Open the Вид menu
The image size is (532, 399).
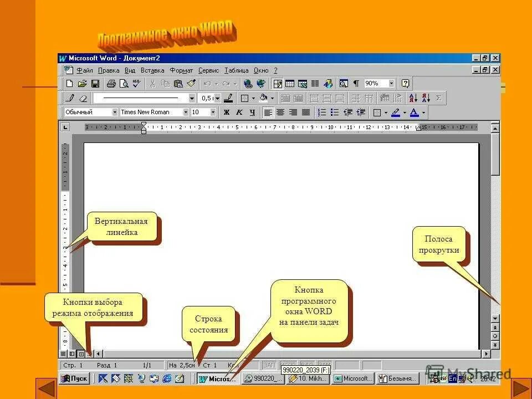click(130, 70)
